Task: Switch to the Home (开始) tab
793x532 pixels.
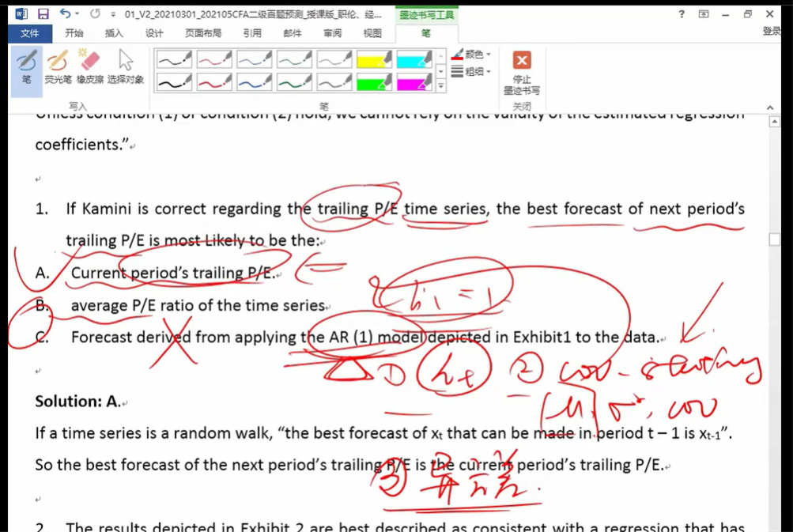Action: click(x=74, y=33)
